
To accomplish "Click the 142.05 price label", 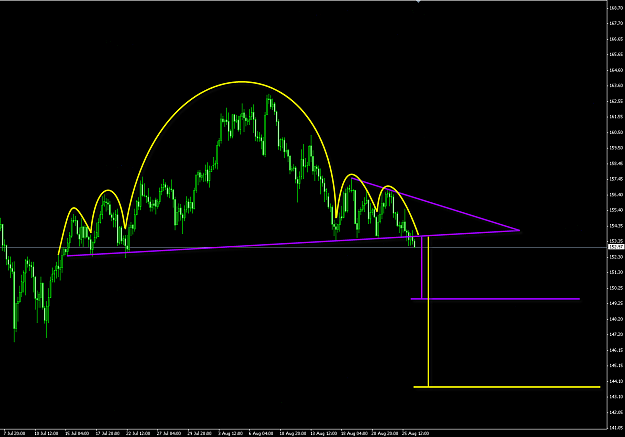I will [616, 412].
